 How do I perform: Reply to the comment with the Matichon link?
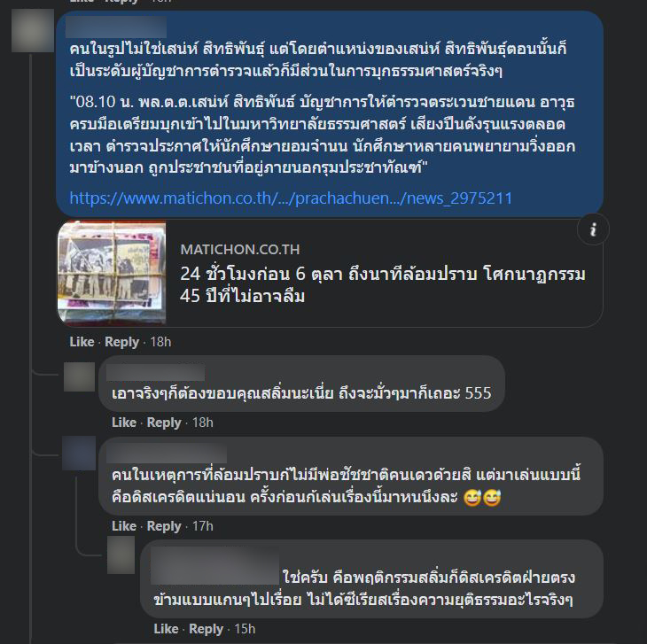(x=121, y=342)
